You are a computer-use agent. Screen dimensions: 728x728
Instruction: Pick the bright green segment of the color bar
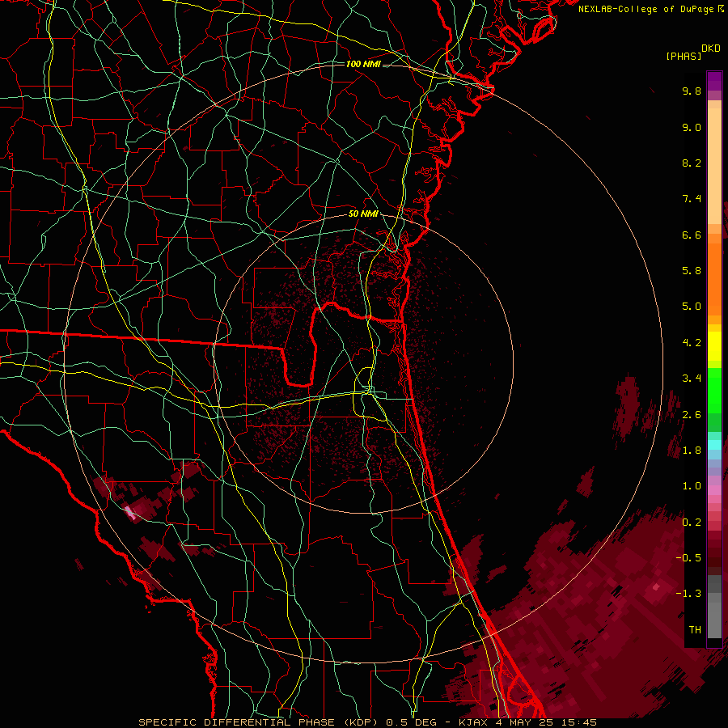click(x=714, y=390)
